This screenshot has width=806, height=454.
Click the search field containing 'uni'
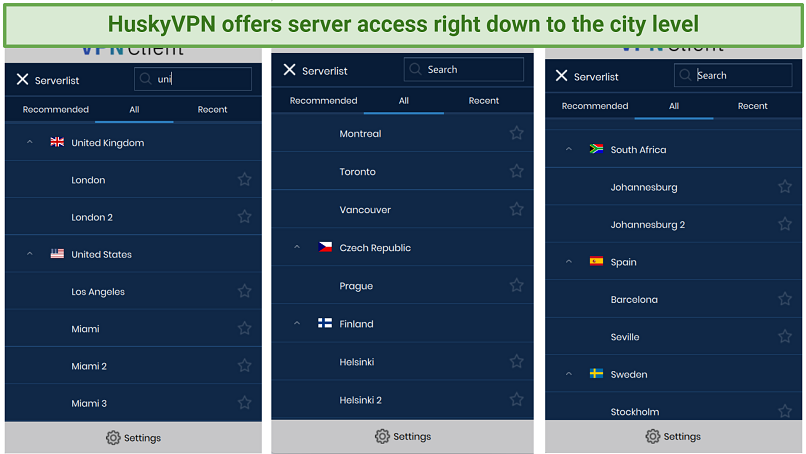(193, 79)
